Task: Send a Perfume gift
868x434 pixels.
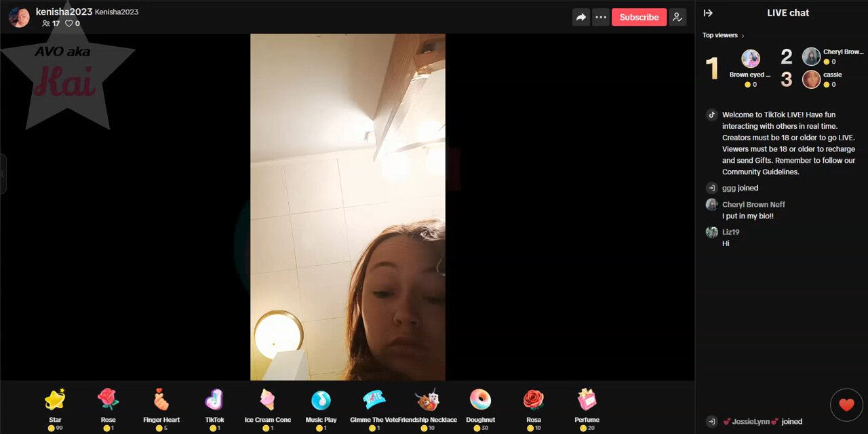Action: pyautogui.click(x=587, y=409)
